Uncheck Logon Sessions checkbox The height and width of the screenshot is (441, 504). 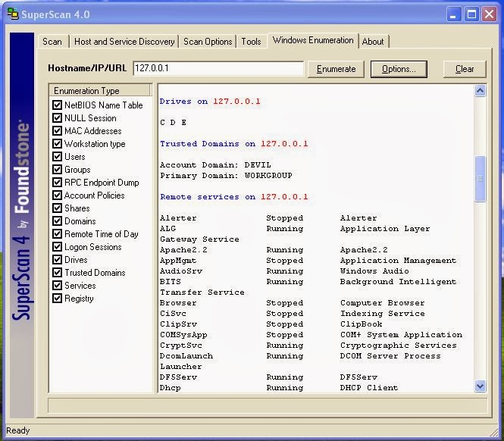(x=57, y=246)
